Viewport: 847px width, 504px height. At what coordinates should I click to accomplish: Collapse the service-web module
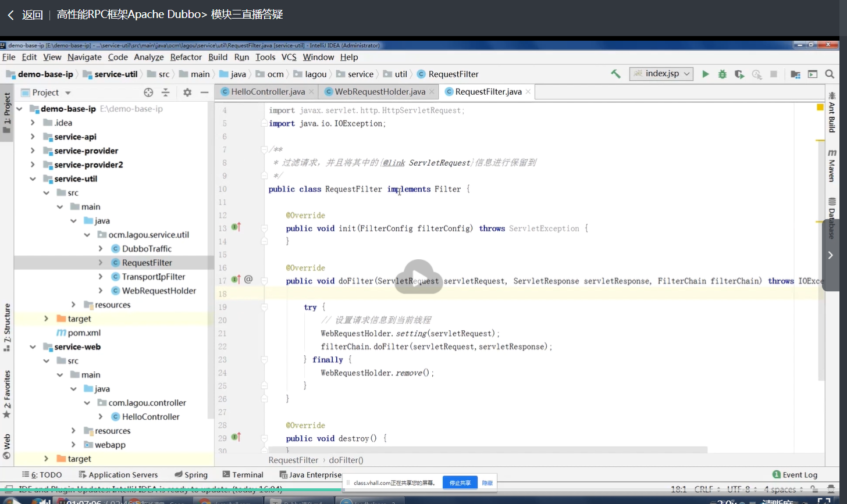coord(33,346)
